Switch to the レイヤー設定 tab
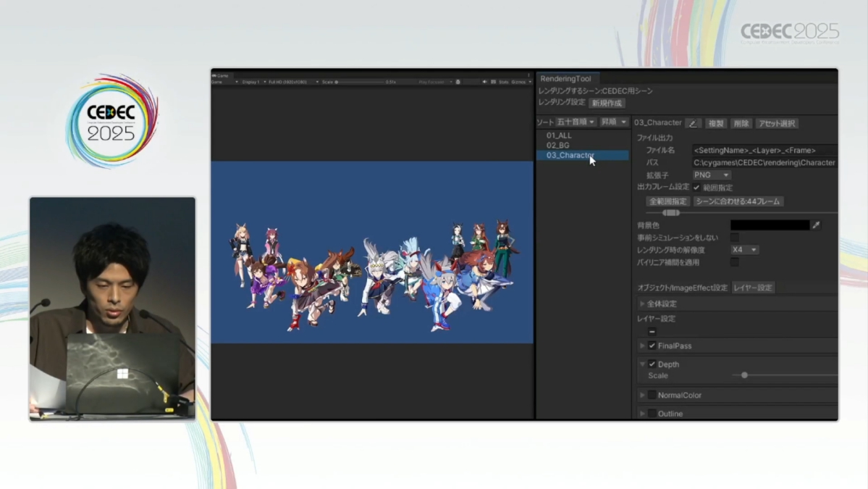 pyautogui.click(x=753, y=288)
